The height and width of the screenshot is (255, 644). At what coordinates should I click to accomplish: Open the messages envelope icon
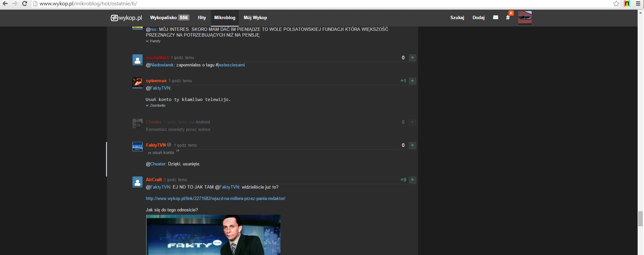click(495, 17)
